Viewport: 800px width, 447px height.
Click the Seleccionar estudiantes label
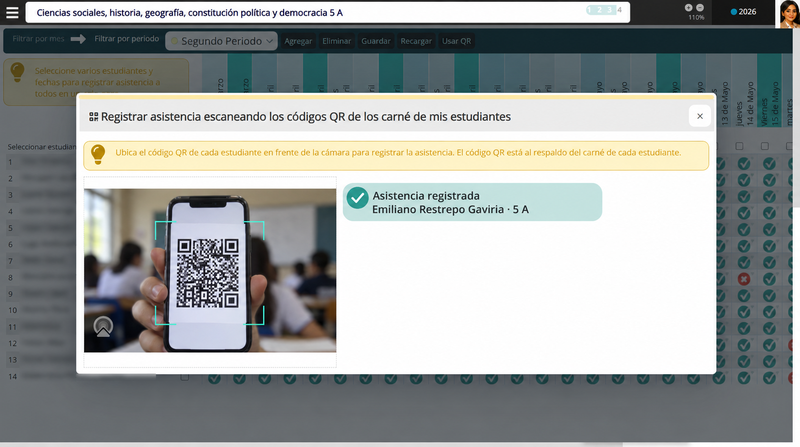pyautogui.click(x=42, y=147)
